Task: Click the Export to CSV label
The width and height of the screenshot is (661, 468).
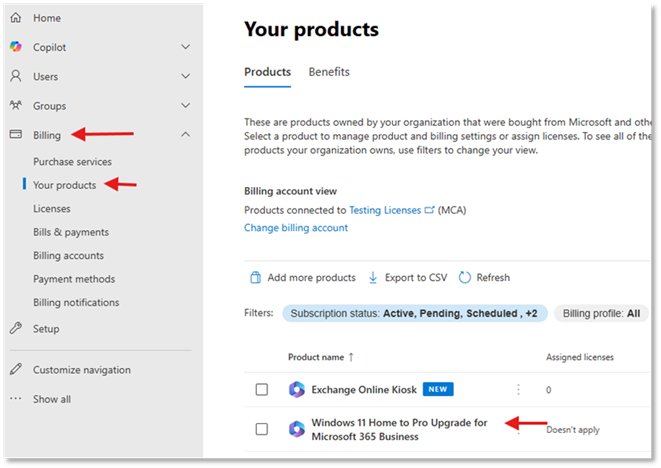Action: point(416,277)
